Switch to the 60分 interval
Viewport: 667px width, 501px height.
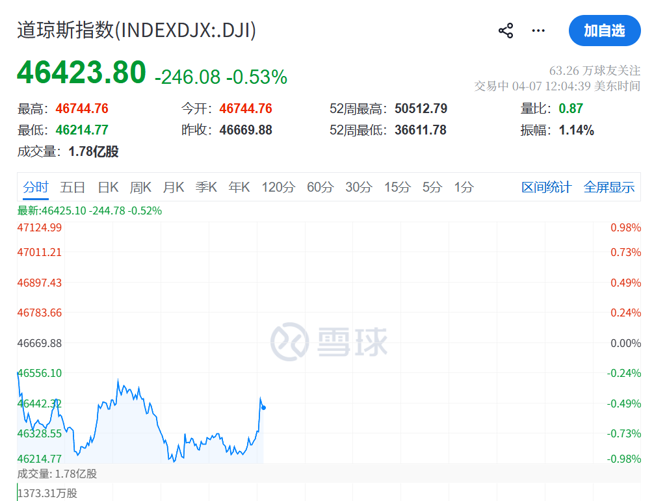[x=320, y=187]
